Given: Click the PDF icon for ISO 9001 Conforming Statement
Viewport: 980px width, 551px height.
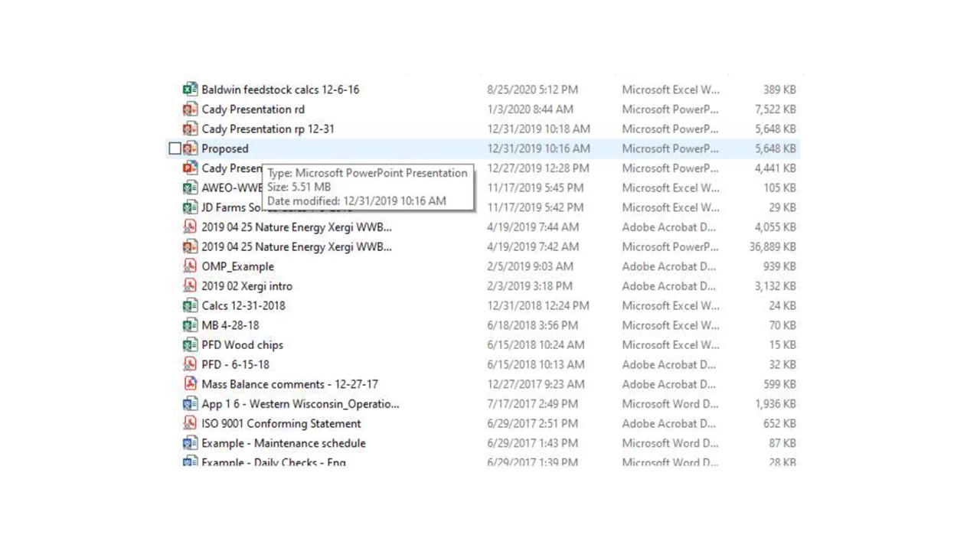Looking at the screenshot, I should click(190, 423).
